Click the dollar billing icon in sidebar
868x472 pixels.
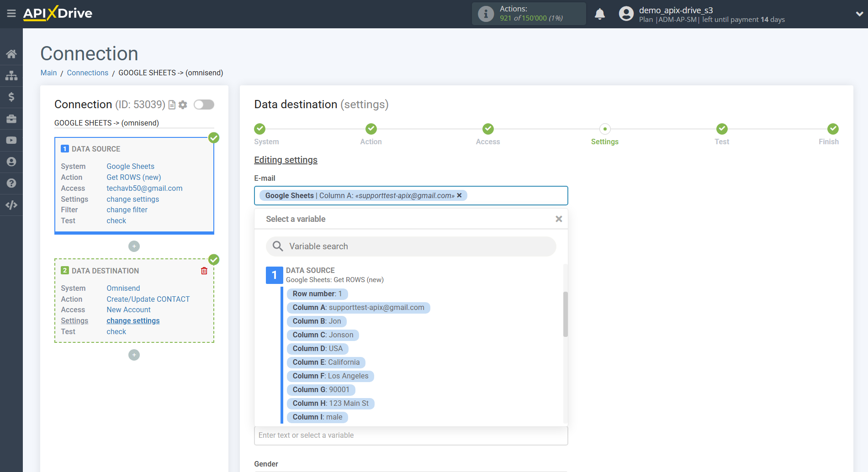click(11, 97)
